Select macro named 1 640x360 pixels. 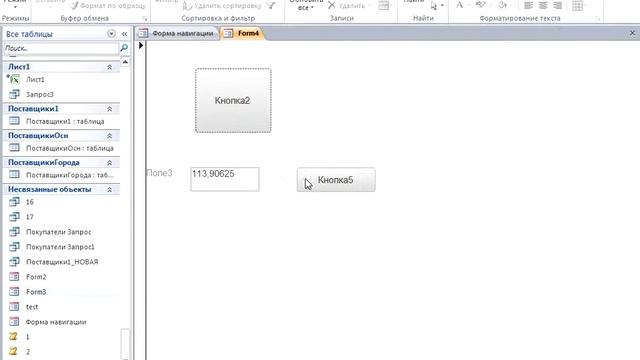27,337
